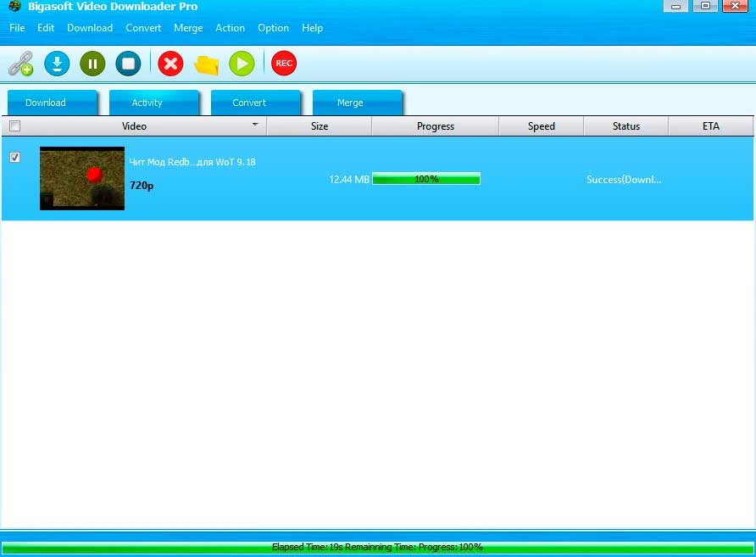Switch to the Activity tab
This screenshot has width=756, height=557.
click(154, 103)
